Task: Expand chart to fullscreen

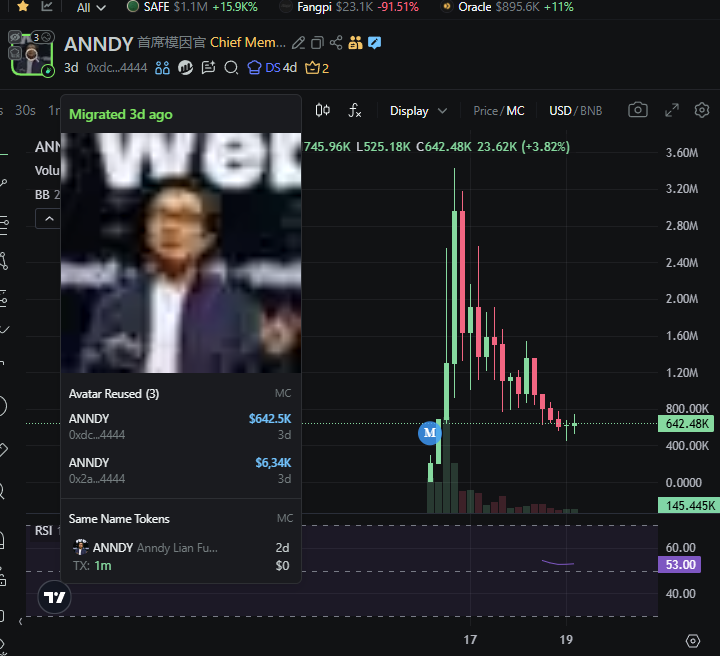Action: (x=672, y=110)
